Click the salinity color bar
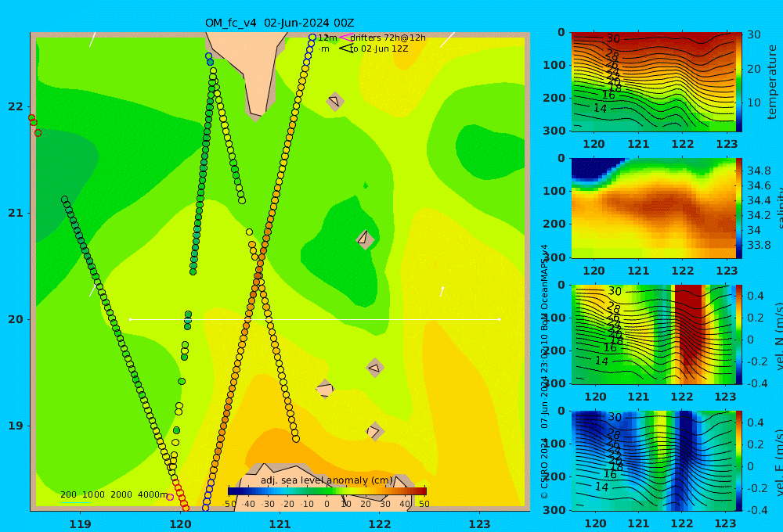 tap(739, 208)
